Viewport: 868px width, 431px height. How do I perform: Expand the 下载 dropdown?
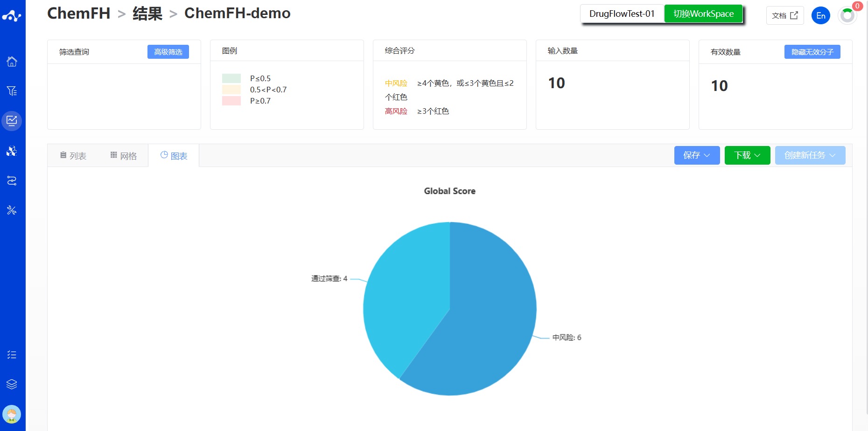(747, 155)
